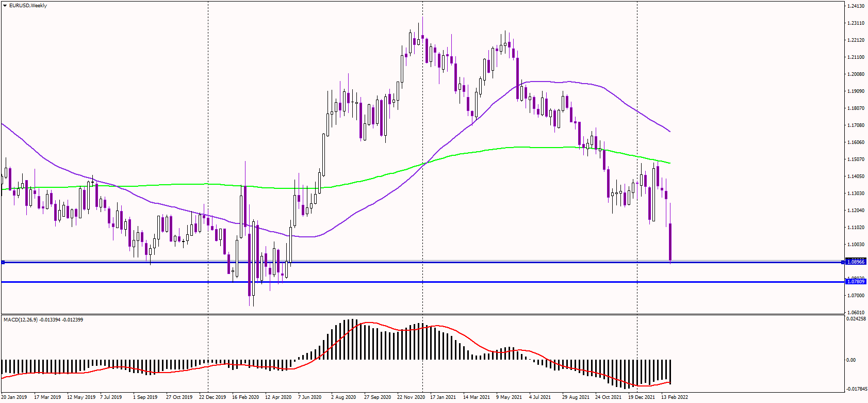This screenshot has width=868, height=403.
Task: Click the 1.24130 price axis label
Action: [856, 6]
